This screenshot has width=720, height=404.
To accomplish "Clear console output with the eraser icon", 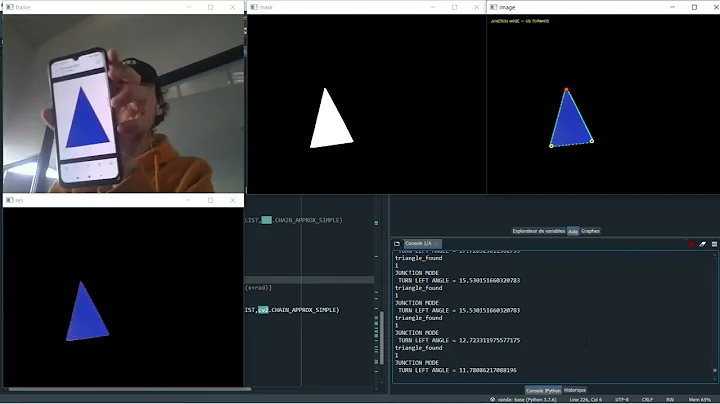I will point(703,244).
